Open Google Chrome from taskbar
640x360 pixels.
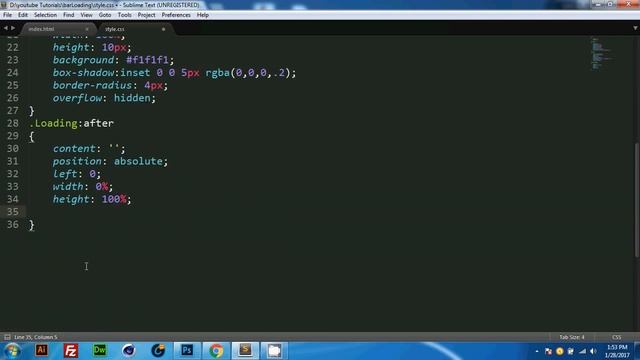coord(216,350)
